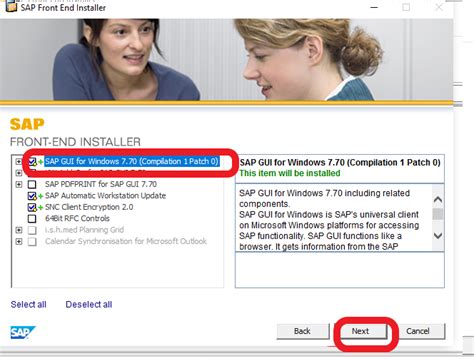
Task: Expand the SAP GUI for Windows 7.70 node
Action: point(19,162)
